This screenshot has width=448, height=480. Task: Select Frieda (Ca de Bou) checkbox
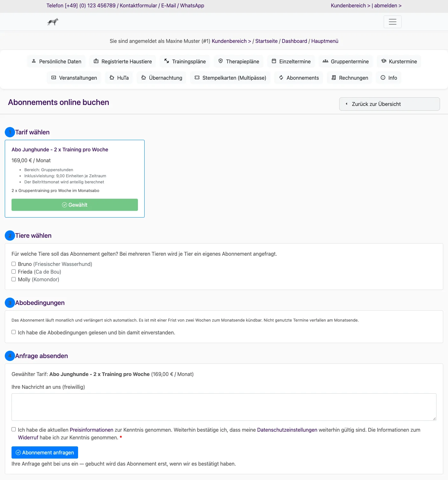(14, 272)
